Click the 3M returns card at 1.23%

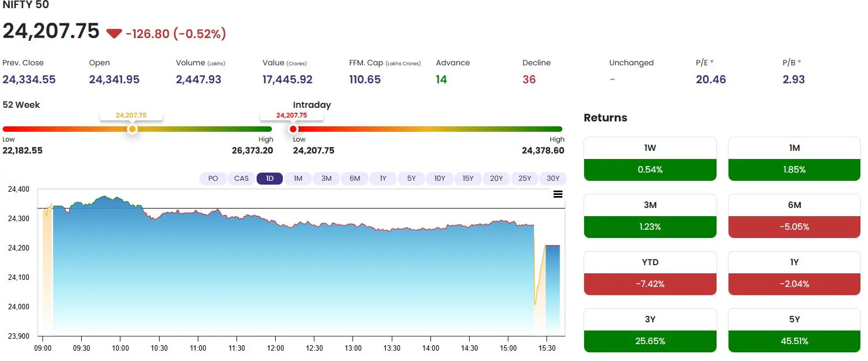pos(650,216)
